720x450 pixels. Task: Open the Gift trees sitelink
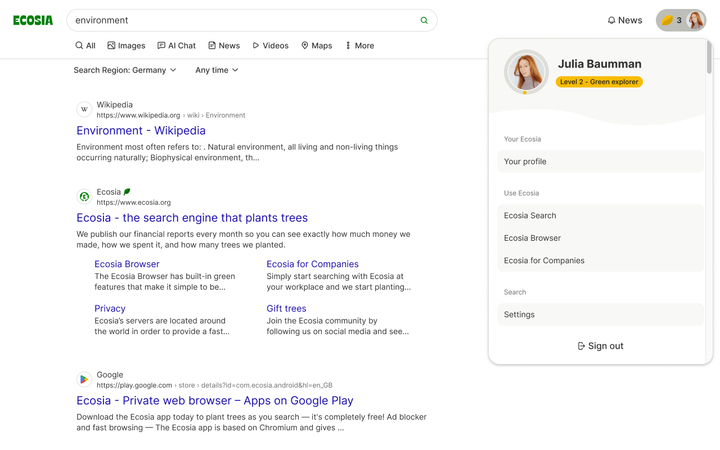point(286,309)
